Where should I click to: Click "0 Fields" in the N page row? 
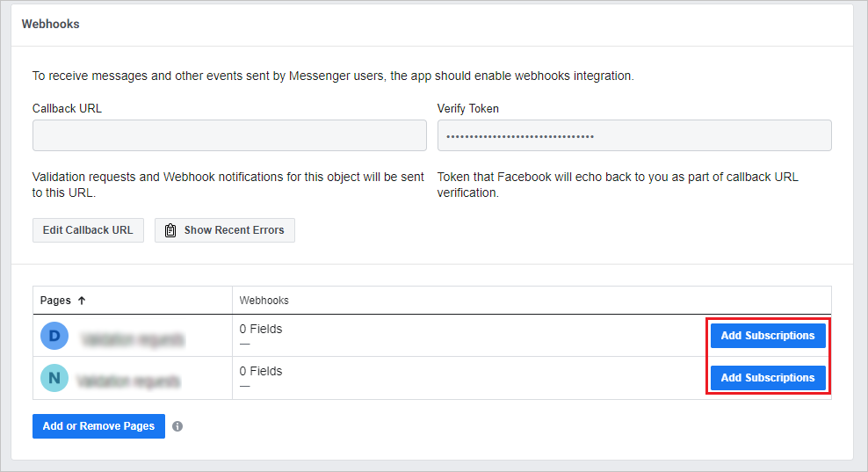click(x=261, y=371)
